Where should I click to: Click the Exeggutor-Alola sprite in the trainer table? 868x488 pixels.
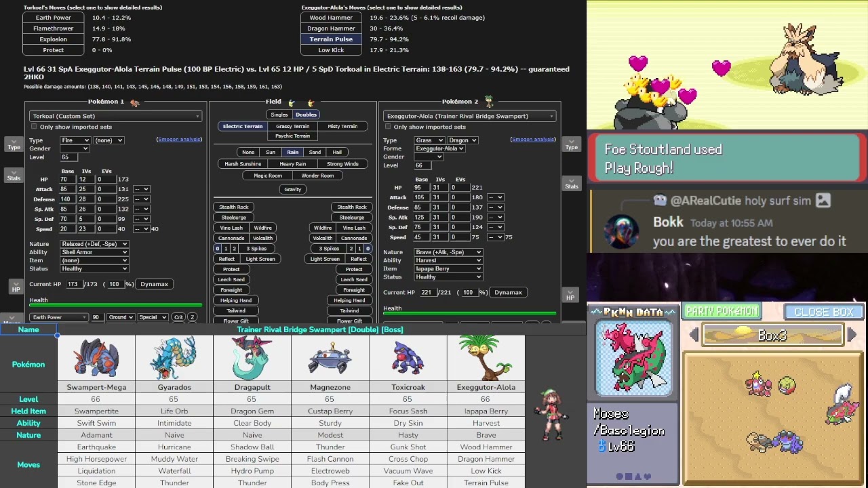coord(486,358)
